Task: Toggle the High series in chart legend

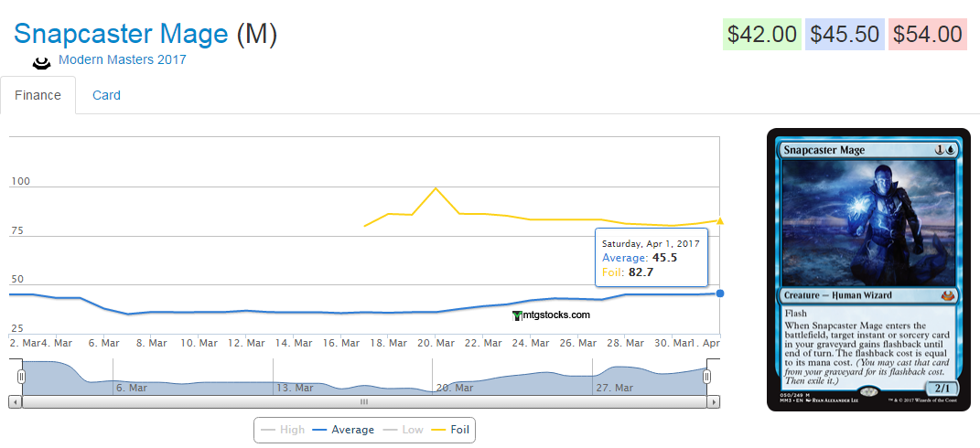Action: pyautogui.click(x=283, y=430)
